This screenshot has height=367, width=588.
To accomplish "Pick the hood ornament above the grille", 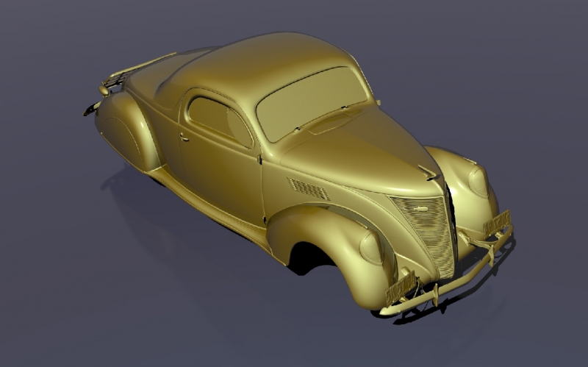I will pos(428,174).
